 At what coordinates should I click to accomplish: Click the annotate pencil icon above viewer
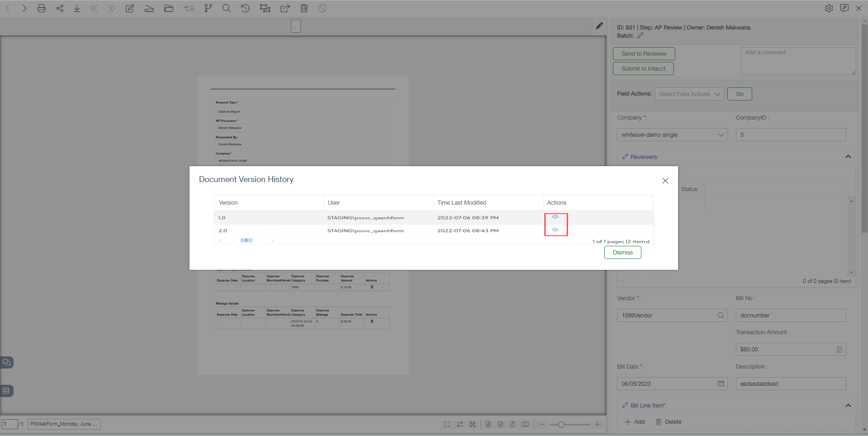(x=599, y=26)
